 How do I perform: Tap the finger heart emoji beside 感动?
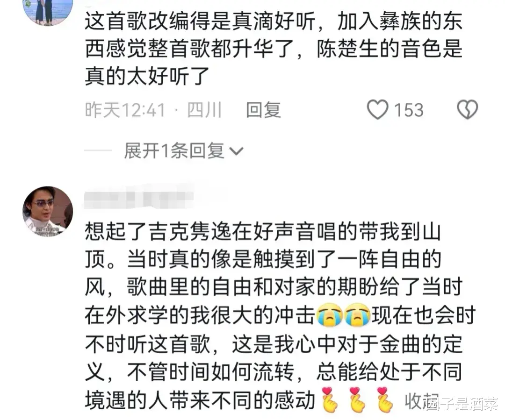(330, 400)
